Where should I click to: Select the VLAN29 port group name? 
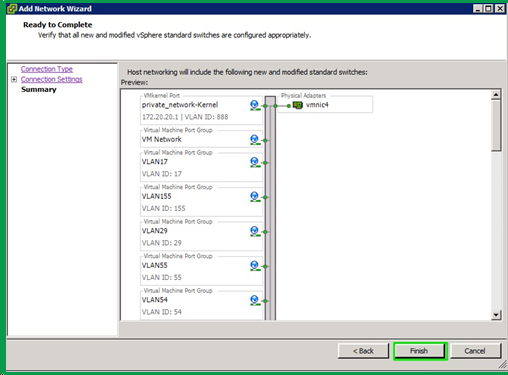coord(155,231)
